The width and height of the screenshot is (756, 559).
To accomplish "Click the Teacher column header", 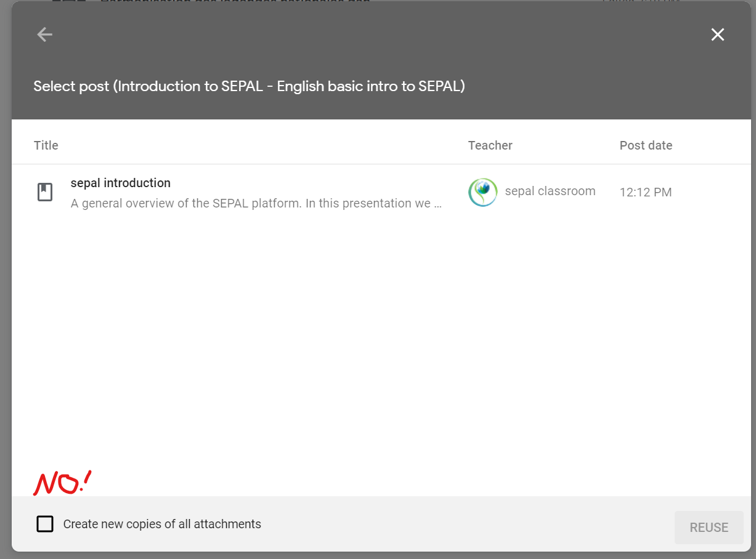I will coord(490,145).
